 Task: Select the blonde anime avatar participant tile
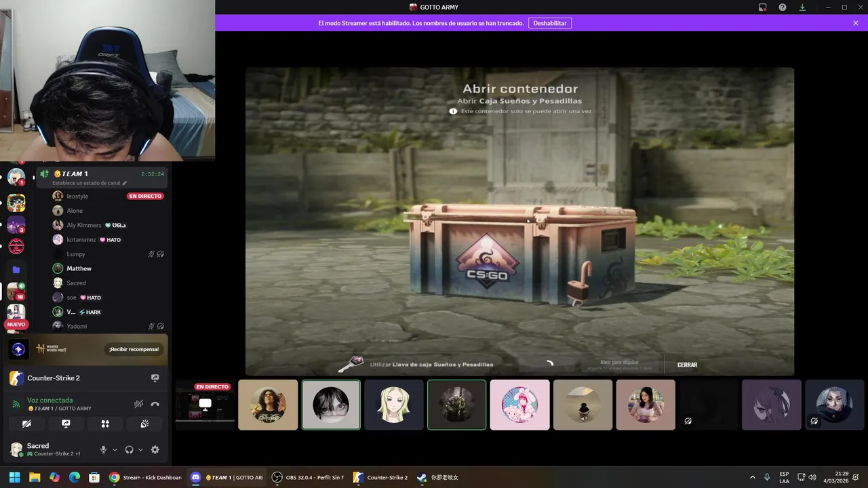click(394, 405)
